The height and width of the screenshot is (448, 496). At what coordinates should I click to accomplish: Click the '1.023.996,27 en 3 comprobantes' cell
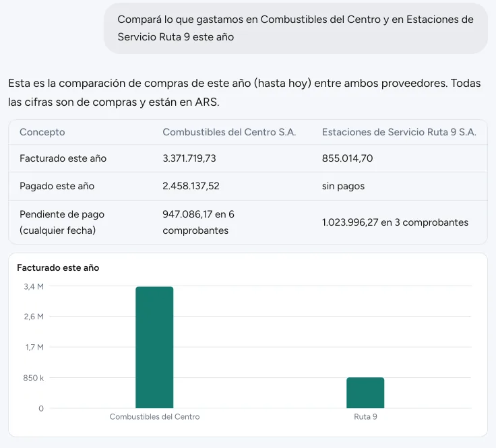pos(395,222)
